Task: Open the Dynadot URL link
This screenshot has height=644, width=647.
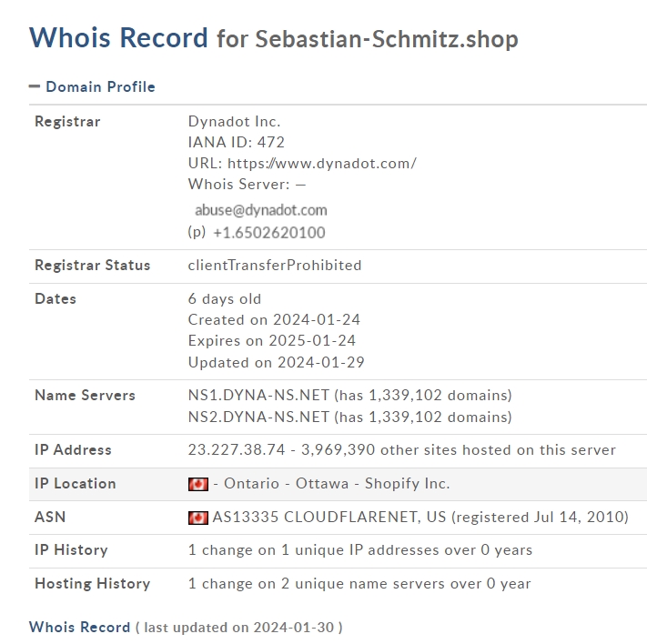Action: (x=322, y=164)
